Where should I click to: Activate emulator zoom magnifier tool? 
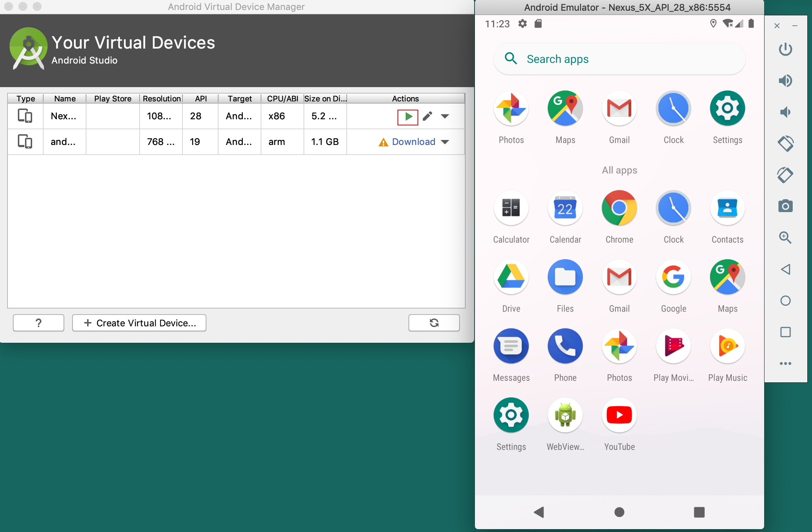(786, 237)
